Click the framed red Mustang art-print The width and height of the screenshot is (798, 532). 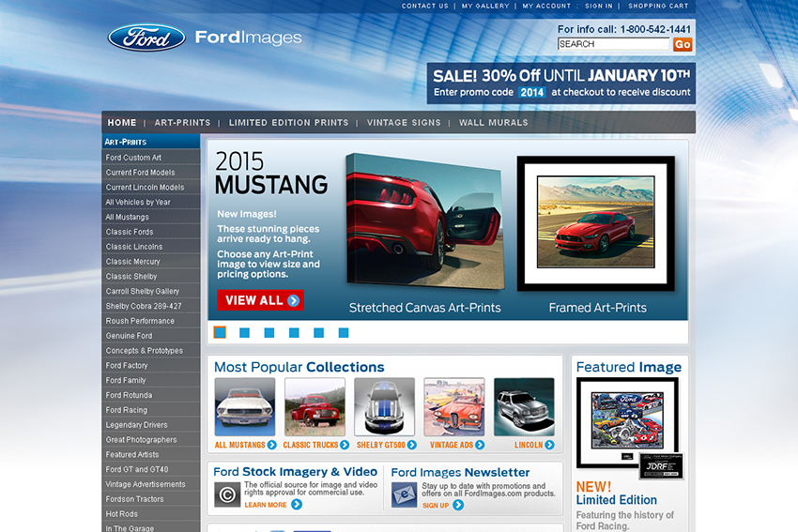tap(596, 223)
